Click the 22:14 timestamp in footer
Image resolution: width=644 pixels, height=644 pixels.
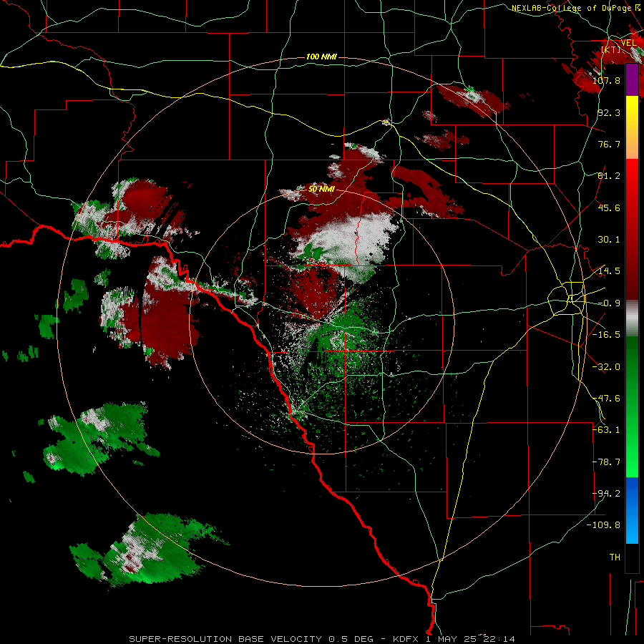point(499,639)
